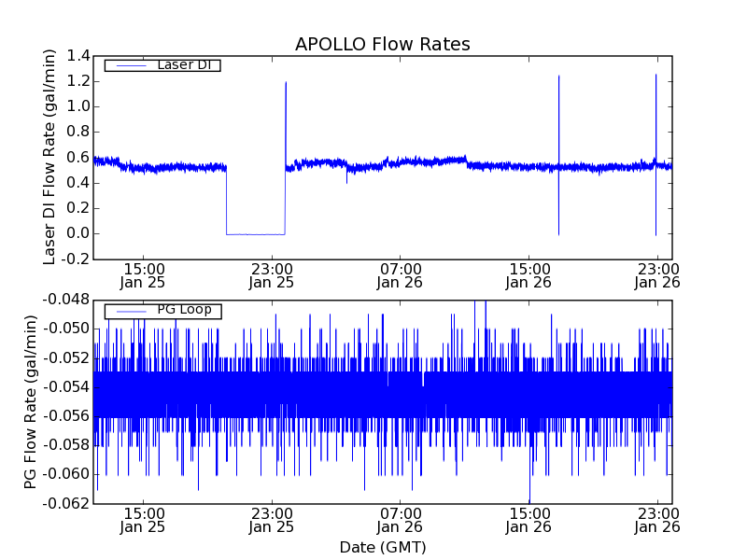The image size is (747, 560).
Task: Click the -0.062 tick on PG Flow axis
Action: [66, 503]
